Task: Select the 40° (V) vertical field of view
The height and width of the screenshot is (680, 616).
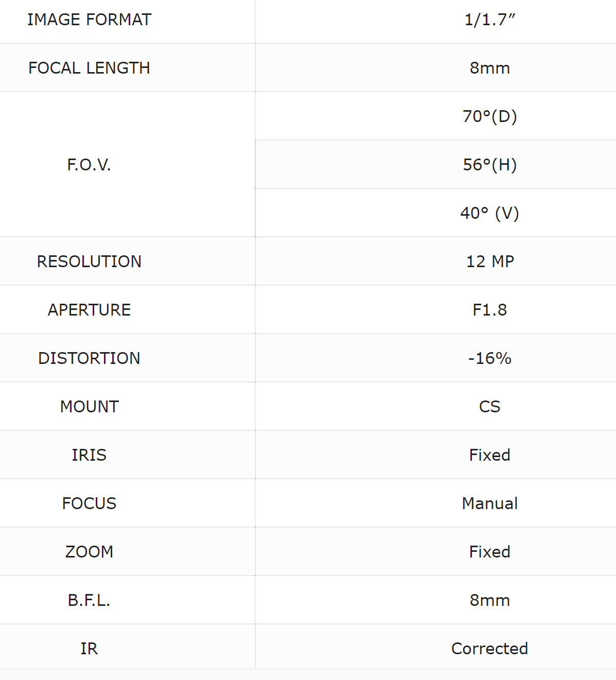Action: 489,213
